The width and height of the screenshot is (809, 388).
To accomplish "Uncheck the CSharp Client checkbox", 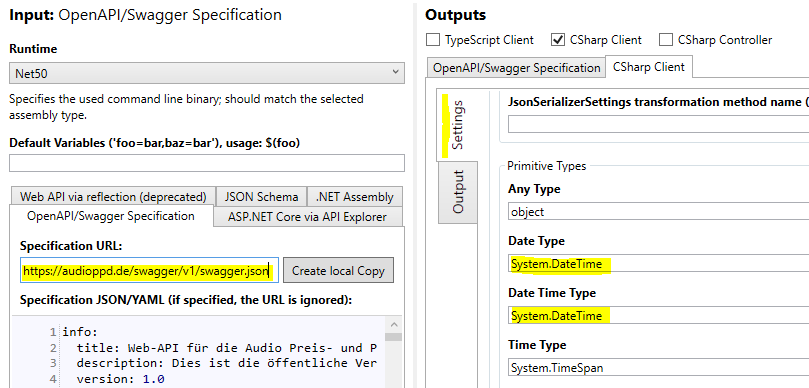I will [558, 40].
